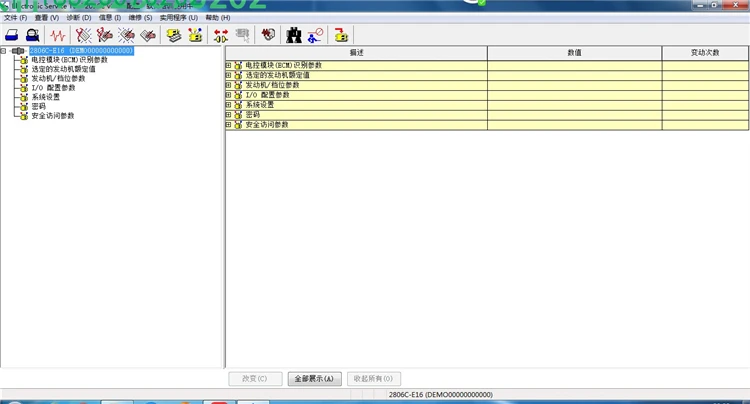Select I/O 配置参数 in the left tree
This screenshot has height=404, width=750.
click(53, 87)
